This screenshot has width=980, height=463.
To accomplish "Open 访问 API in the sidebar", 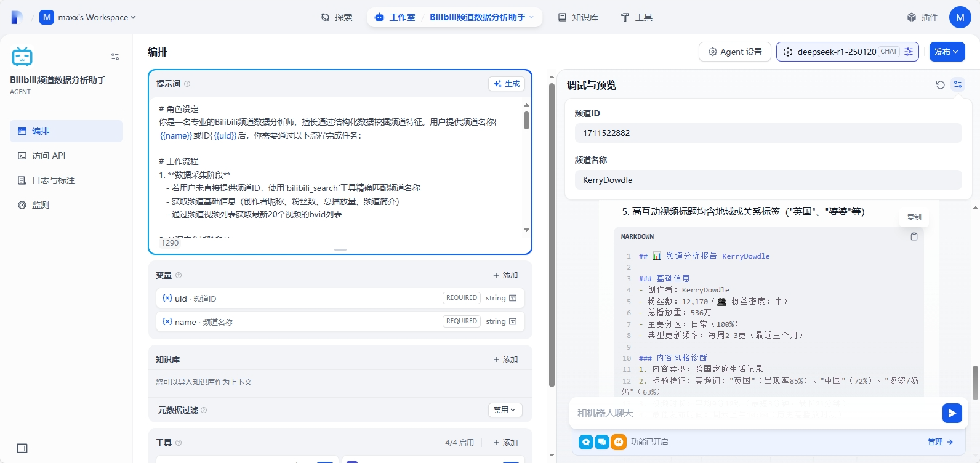I will pos(66,156).
